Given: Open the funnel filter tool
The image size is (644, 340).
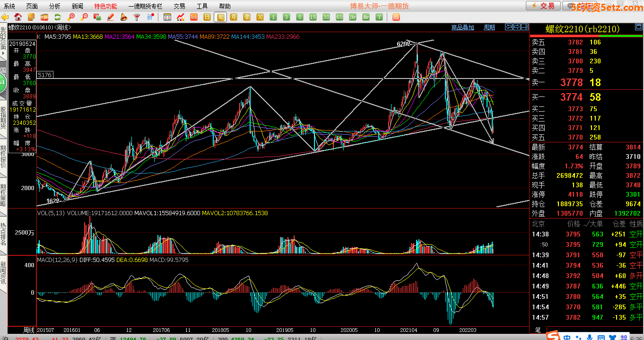Looking at the screenshot, I should click(x=137, y=17).
